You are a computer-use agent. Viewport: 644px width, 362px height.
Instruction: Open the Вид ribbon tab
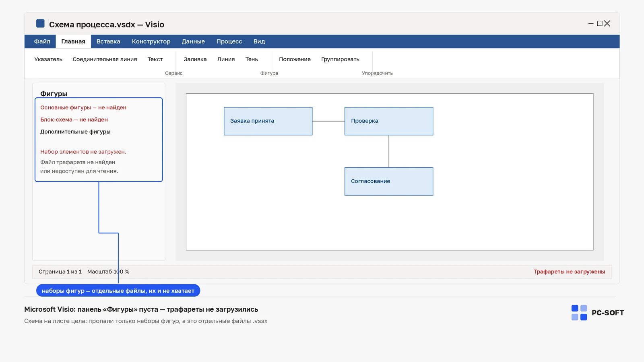pos(259,41)
